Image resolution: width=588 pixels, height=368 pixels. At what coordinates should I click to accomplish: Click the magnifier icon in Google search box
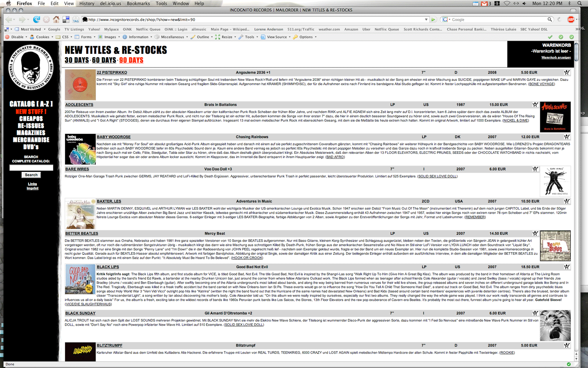tap(550, 19)
